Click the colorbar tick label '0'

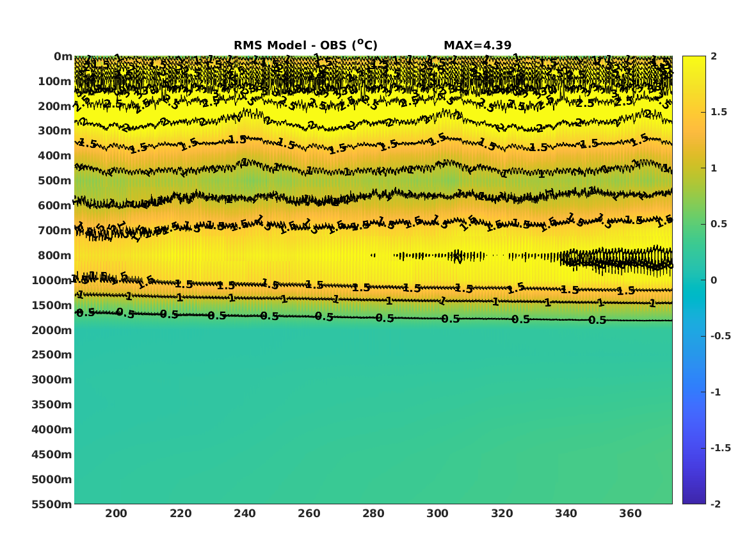(714, 280)
